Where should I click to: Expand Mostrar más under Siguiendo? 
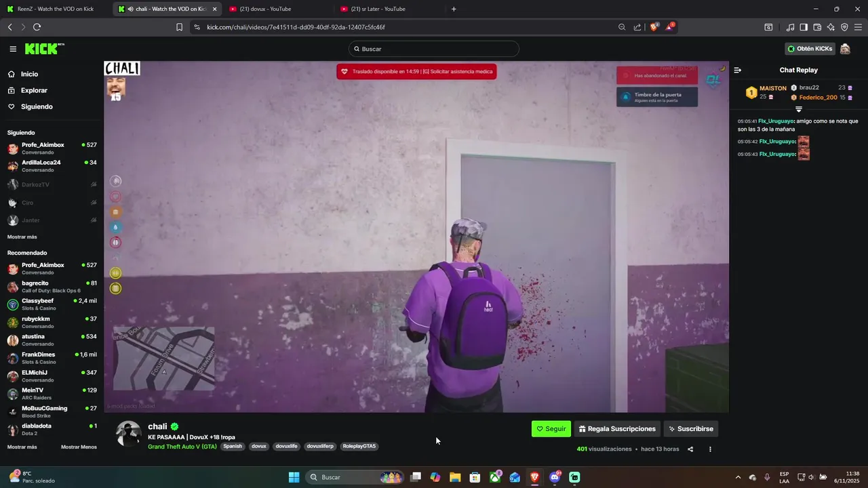tap(22, 237)
